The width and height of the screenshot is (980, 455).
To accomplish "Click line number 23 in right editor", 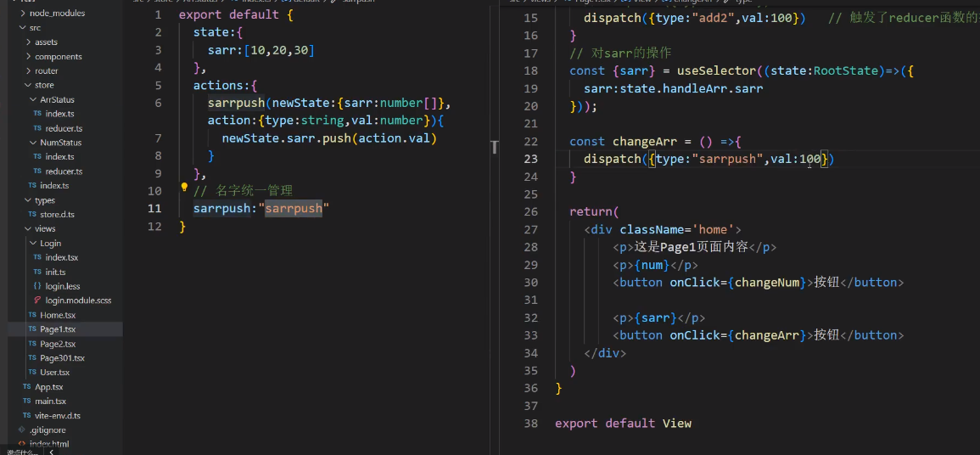I will (x=530, y=160).
